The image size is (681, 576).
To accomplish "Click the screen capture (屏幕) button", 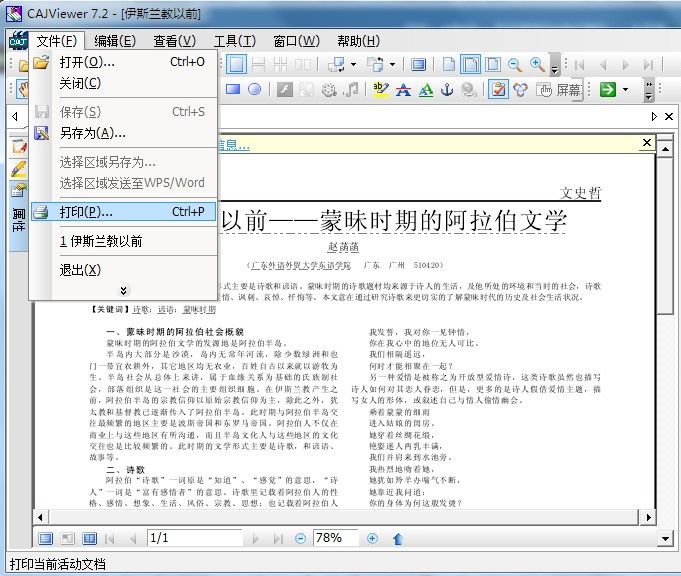I will 559,90.
